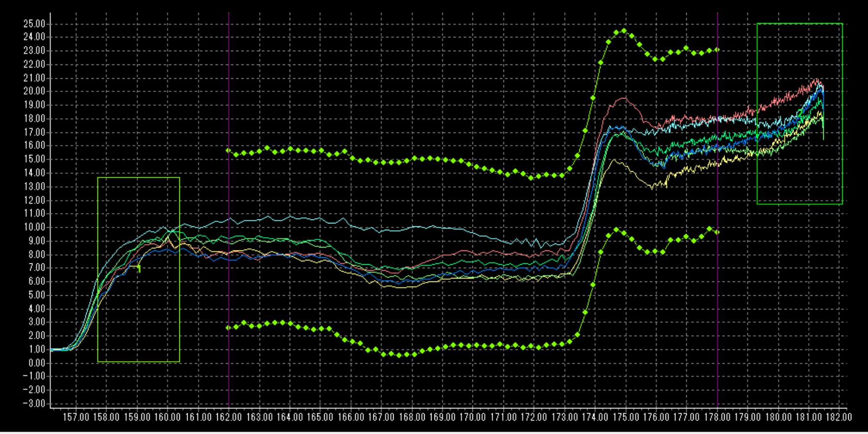The height and width of the screenshot is (434, 868).
Task: Click the highest dot on the upper dotted curve
Action: [624, 31]
